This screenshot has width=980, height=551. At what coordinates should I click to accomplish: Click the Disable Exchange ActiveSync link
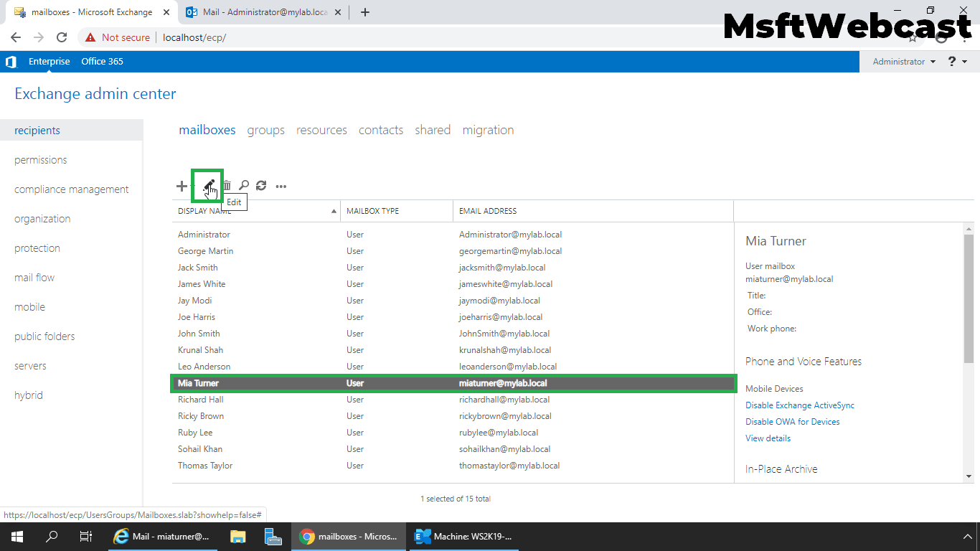pyautogui.click(x=799, y=405)
